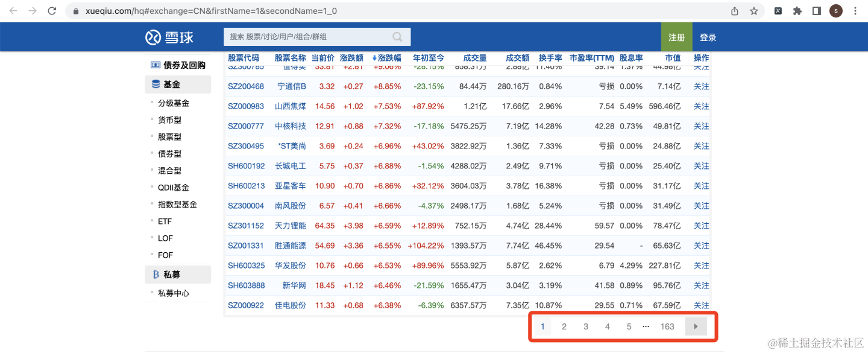868x353 pixels.
Task: Click the Xueqiu snowball logo
Action: point(169,37)
